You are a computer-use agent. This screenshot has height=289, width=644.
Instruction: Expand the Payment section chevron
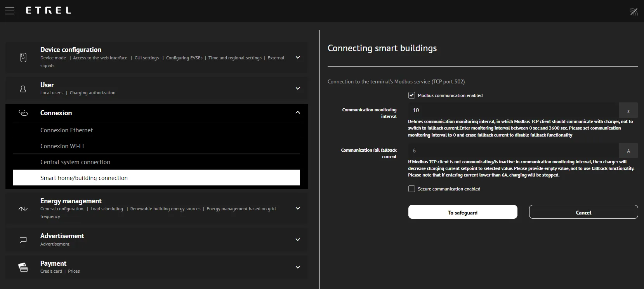tap(298, 267)
